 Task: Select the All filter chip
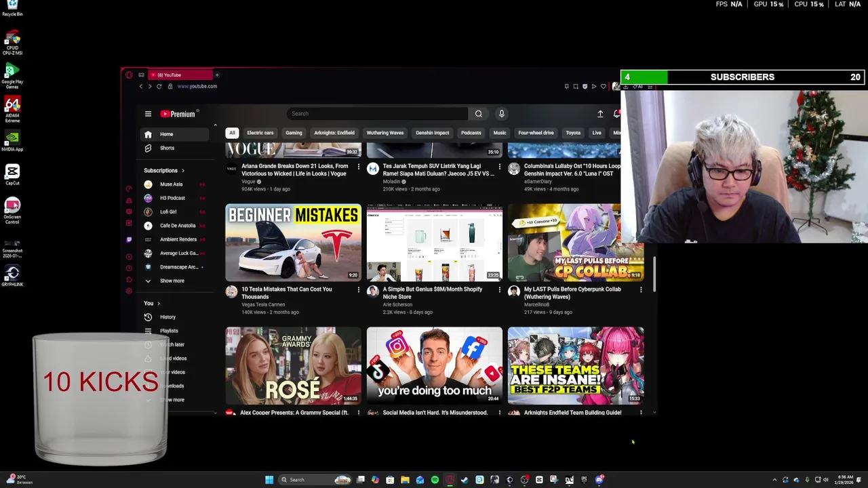click(x=232, y=133)
